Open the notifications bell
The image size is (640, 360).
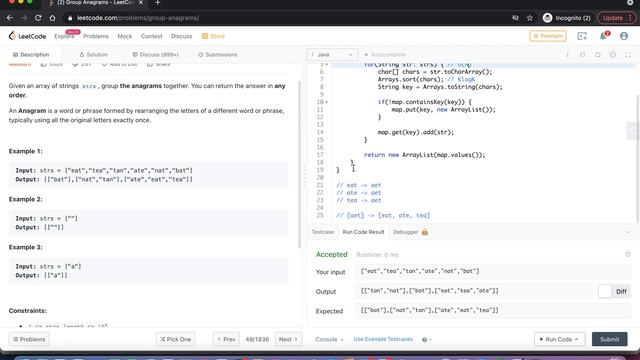(603, 36)
